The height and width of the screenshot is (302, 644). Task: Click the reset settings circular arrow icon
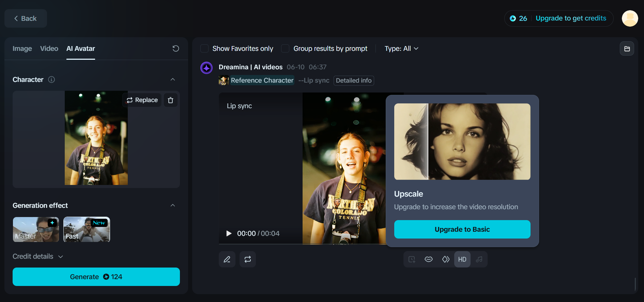[176, 48]
